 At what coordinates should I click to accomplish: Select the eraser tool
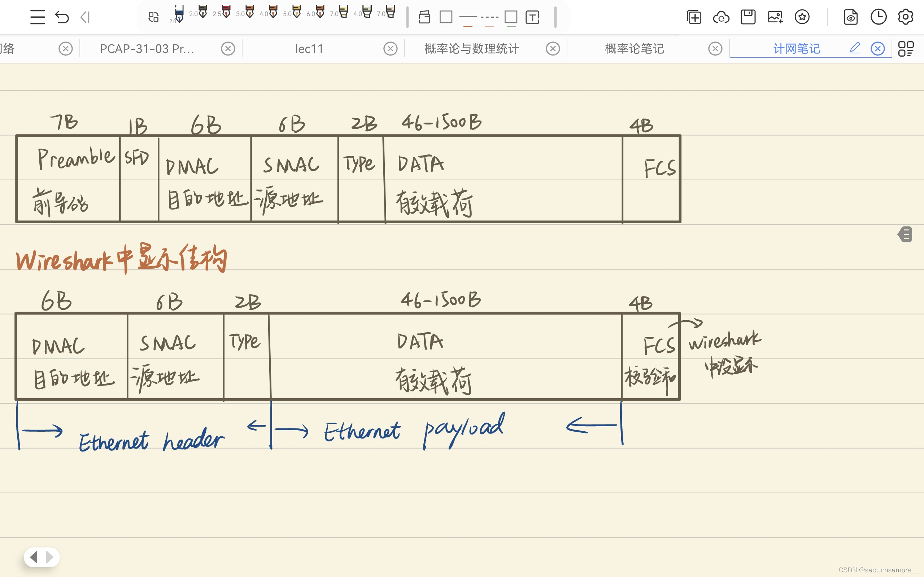tap(424, 17)
